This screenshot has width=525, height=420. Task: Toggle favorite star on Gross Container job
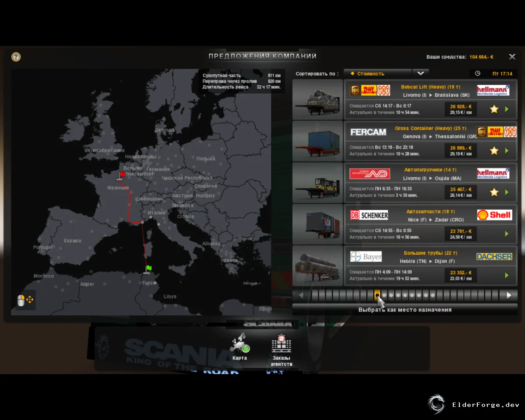[494, 150]
